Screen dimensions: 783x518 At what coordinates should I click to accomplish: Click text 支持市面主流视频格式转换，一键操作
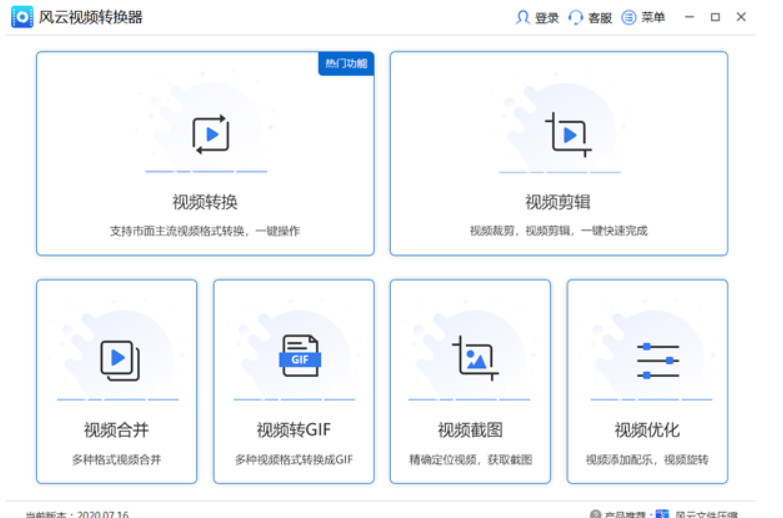click(205, 231)
